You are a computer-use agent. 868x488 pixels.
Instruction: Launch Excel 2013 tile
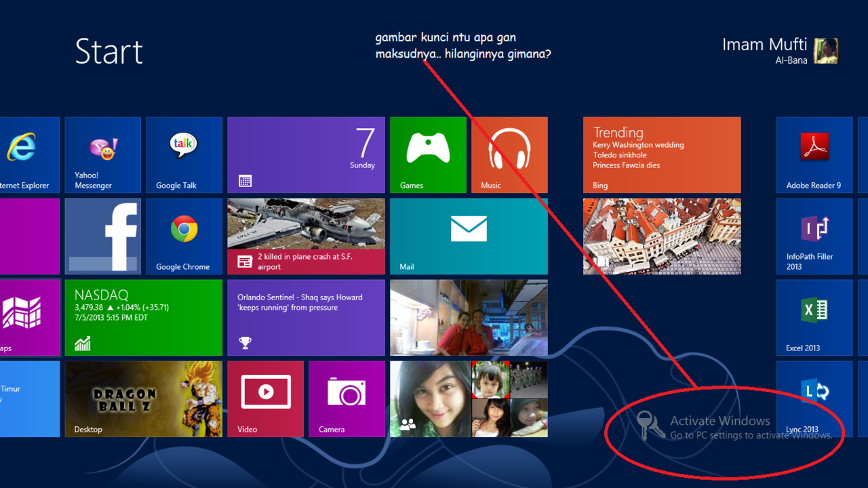(814, 318)
